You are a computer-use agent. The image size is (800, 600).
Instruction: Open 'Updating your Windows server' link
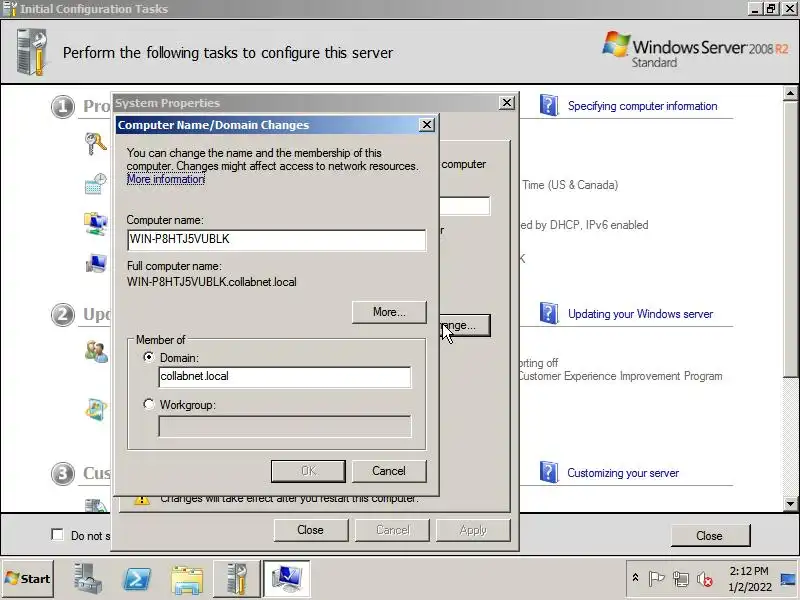coord(640,314)
